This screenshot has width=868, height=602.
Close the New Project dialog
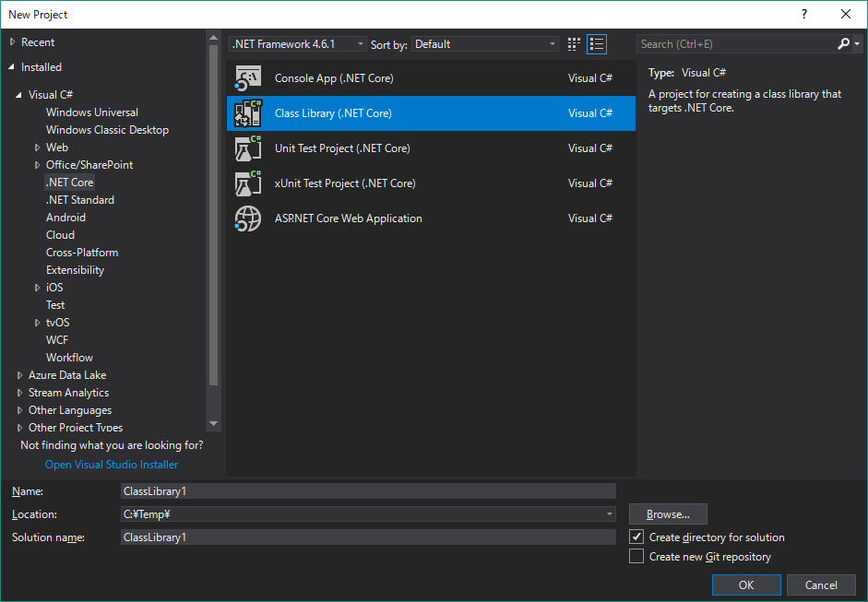coord(845,15)
